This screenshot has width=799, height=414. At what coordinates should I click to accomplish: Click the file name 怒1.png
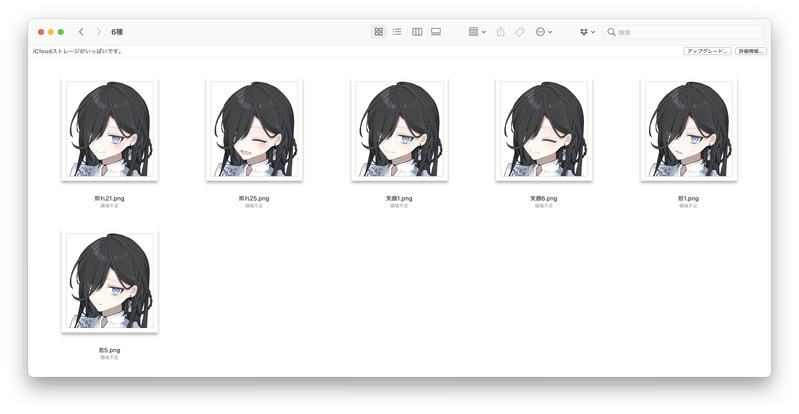coord(688,198)
